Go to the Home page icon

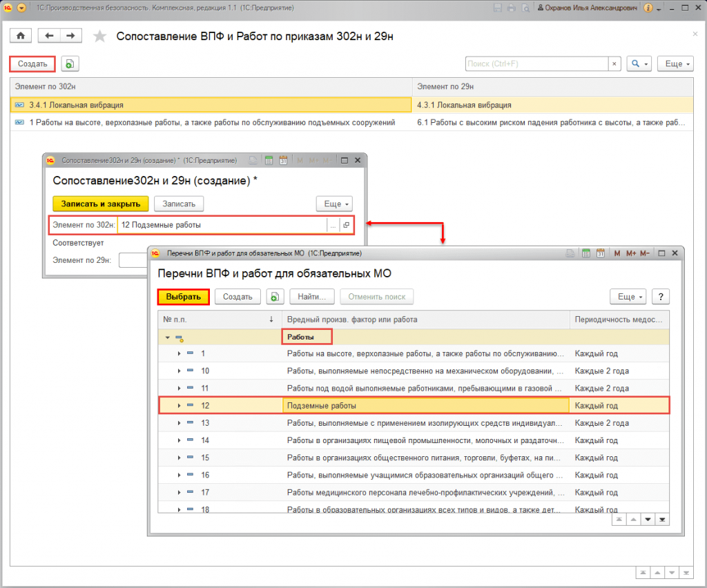click(x=21, y=36)
